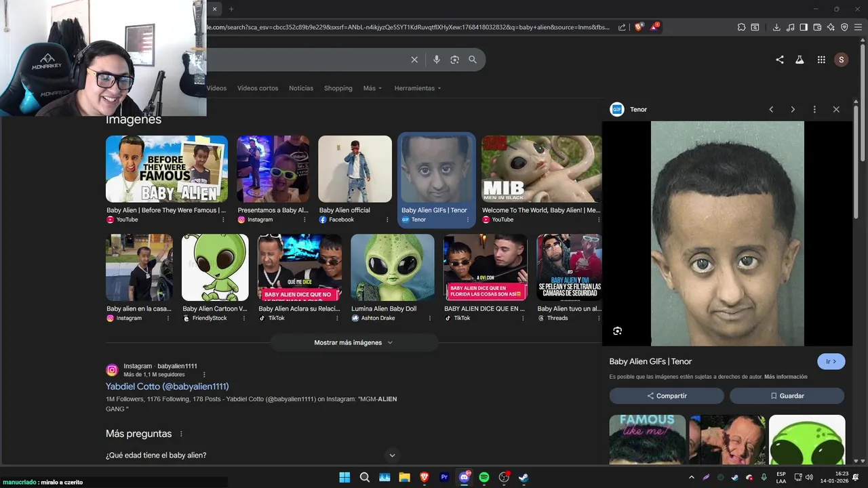Image resolution: width=868 pixels, height=488 pixels.
Task: Open Lumina Alien Baby Doll thumbnail
Action: coord(393,268)
